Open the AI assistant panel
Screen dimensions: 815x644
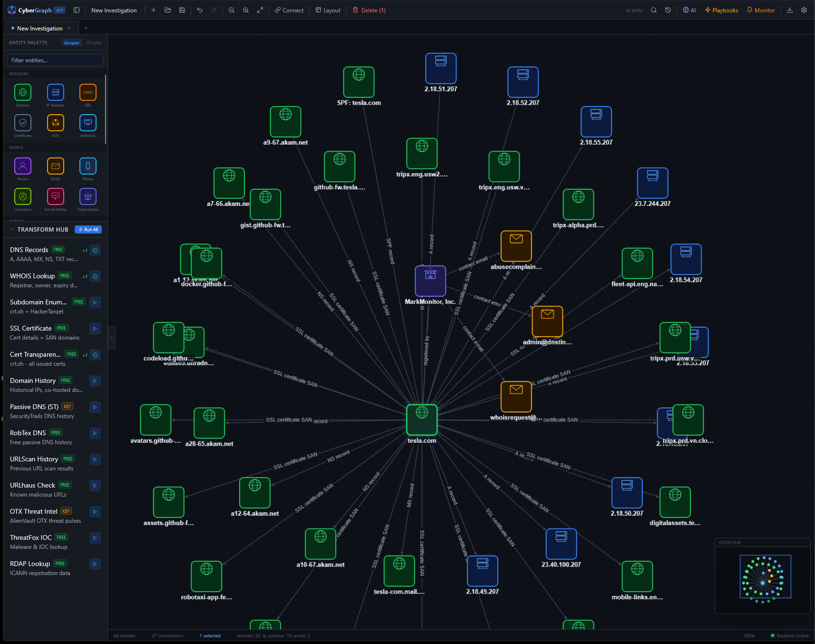(x=689, y=10)
